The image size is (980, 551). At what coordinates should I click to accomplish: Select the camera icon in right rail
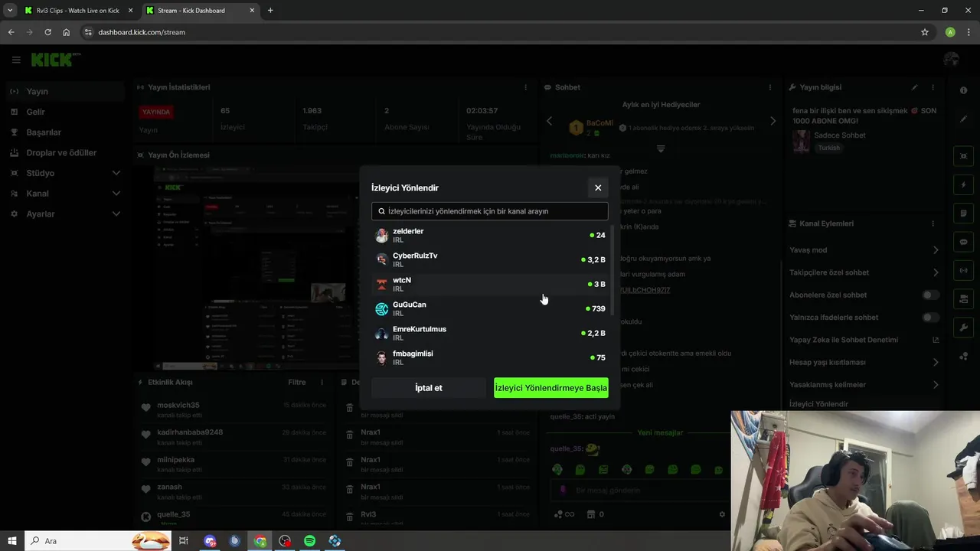(963, 298)
